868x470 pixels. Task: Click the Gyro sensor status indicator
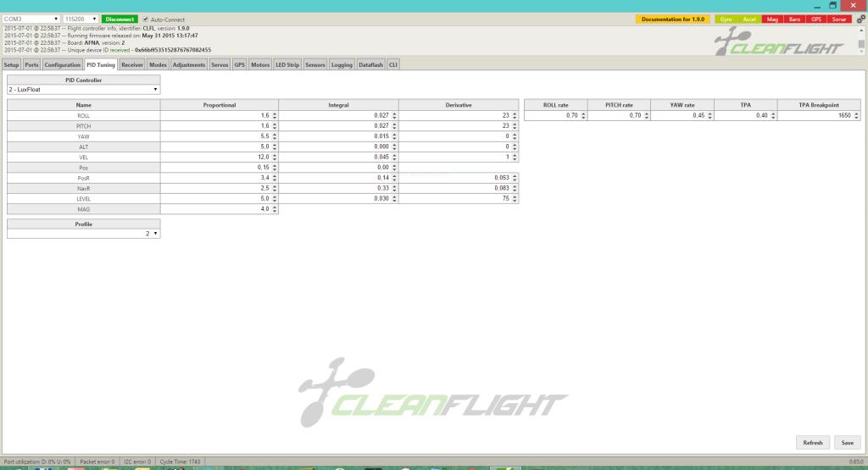[726, 19]
